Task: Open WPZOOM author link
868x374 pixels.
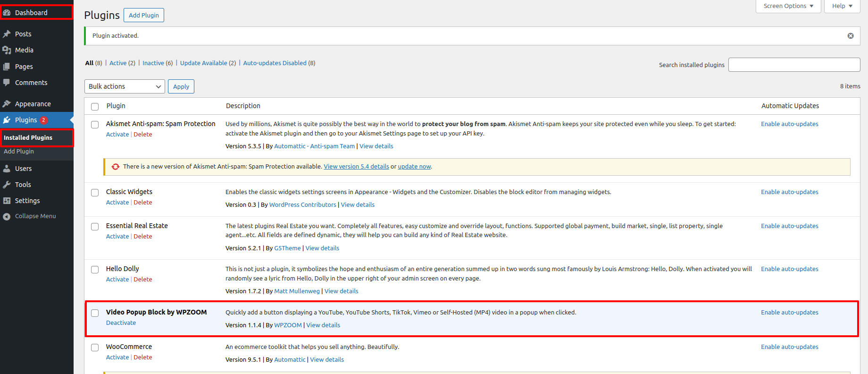Action: click(288, 325)
